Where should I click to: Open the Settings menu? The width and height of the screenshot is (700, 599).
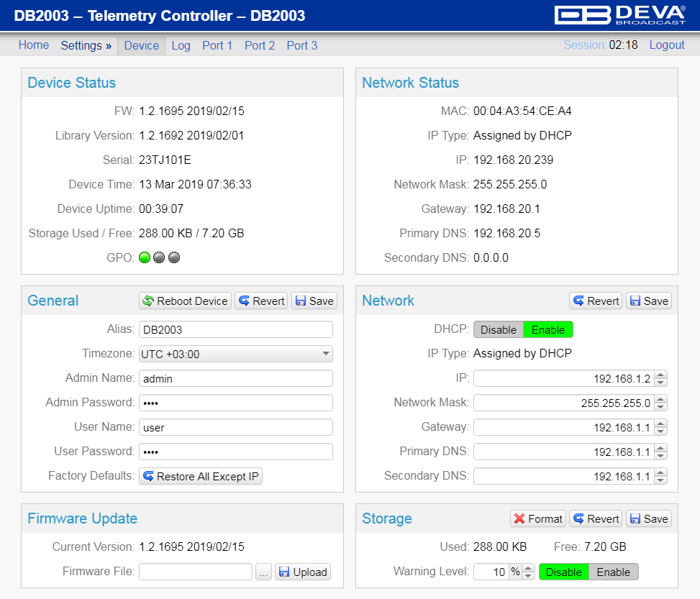[86, 45]
